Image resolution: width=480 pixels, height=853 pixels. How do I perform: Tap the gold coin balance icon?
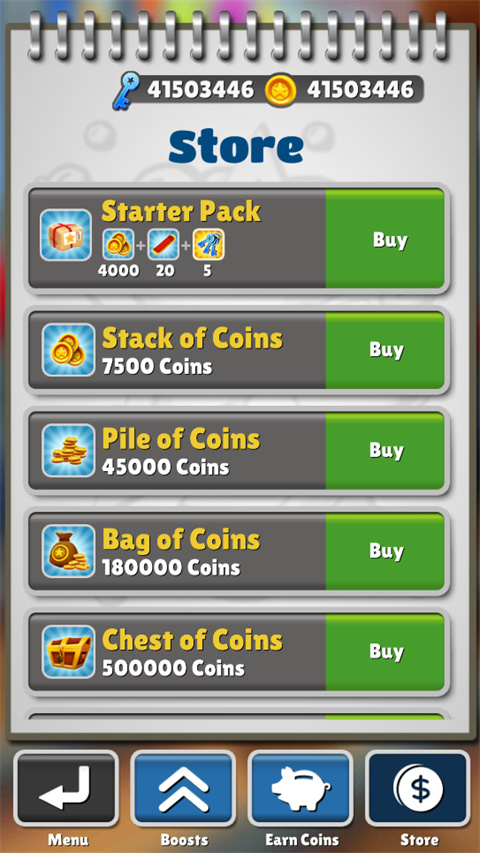point(281,90)
